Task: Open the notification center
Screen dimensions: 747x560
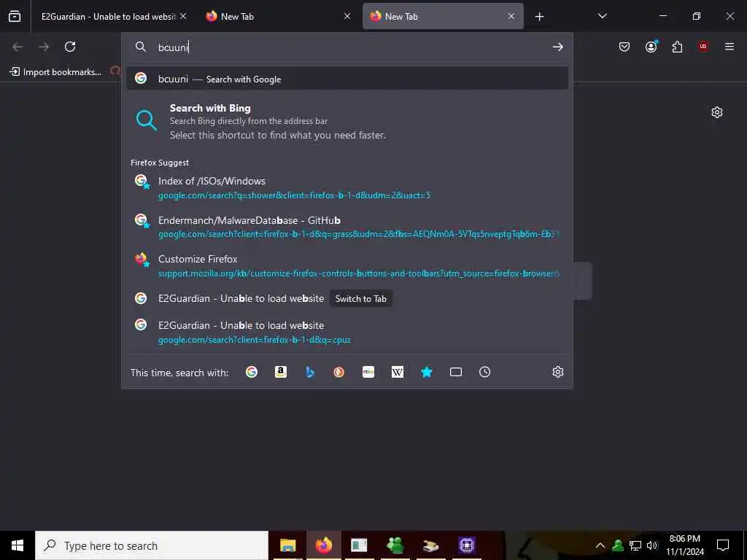Action: [x=723, y=545]
